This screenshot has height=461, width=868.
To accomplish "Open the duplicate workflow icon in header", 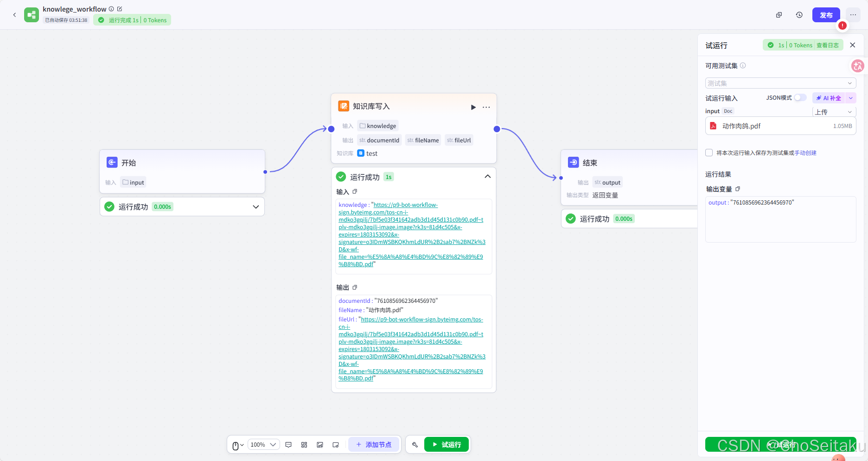I will (x=779, y=15).
